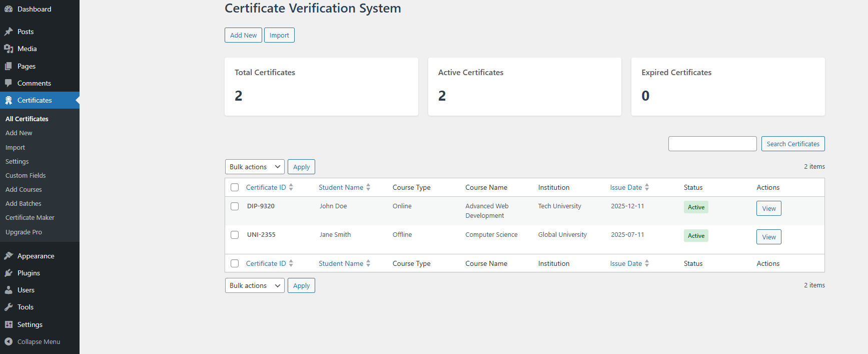
Task: Click the Collapse Menu arrow icon
Action: pos(9,341)
